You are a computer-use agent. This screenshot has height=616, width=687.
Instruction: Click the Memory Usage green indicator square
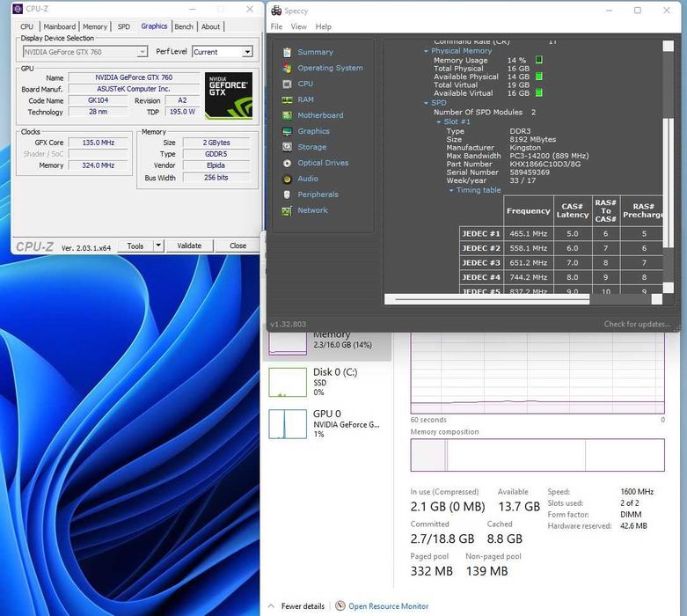[x=539, y=60]
